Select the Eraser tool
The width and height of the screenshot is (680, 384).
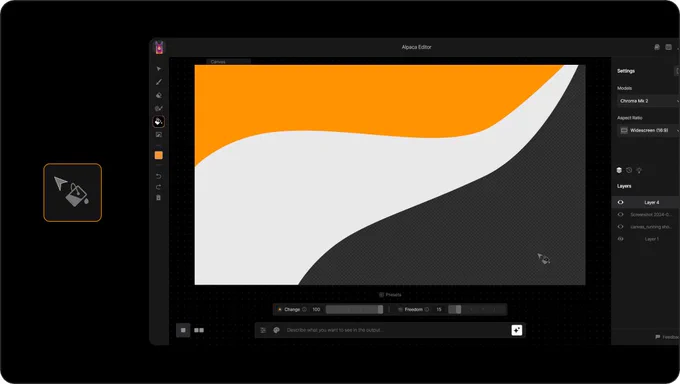point(159,95)
